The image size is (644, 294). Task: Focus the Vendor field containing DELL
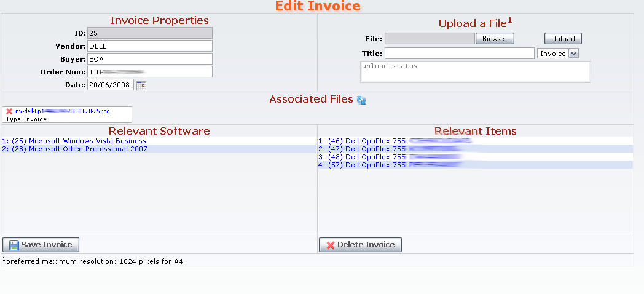point(150,46)
